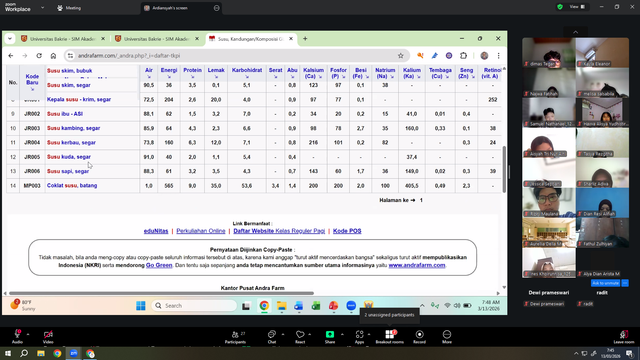Image resolution: width=640 pixels, height=360 pixels.
Task: Click the site info icon beside URL
Action: [x=70, y=56]
